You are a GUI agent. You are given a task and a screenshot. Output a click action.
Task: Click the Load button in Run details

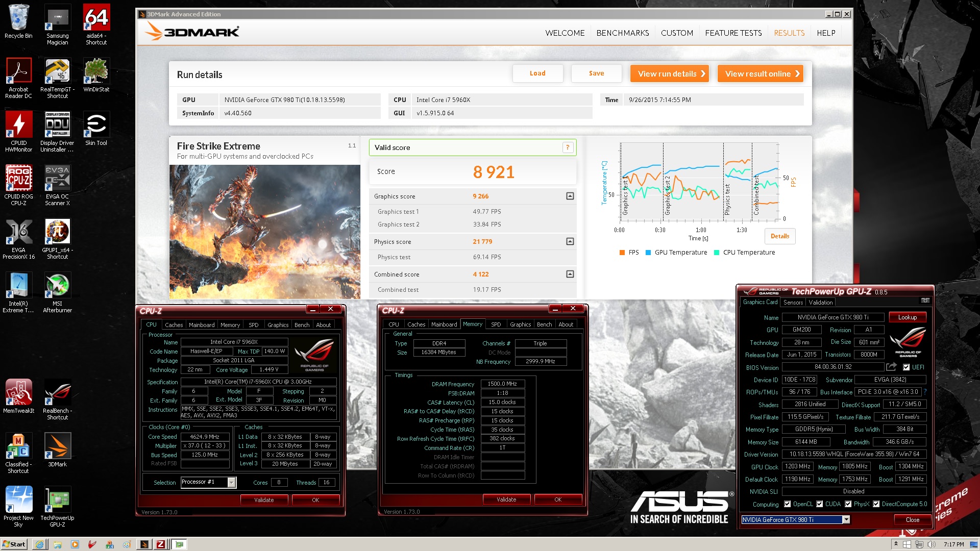(537, 73)
